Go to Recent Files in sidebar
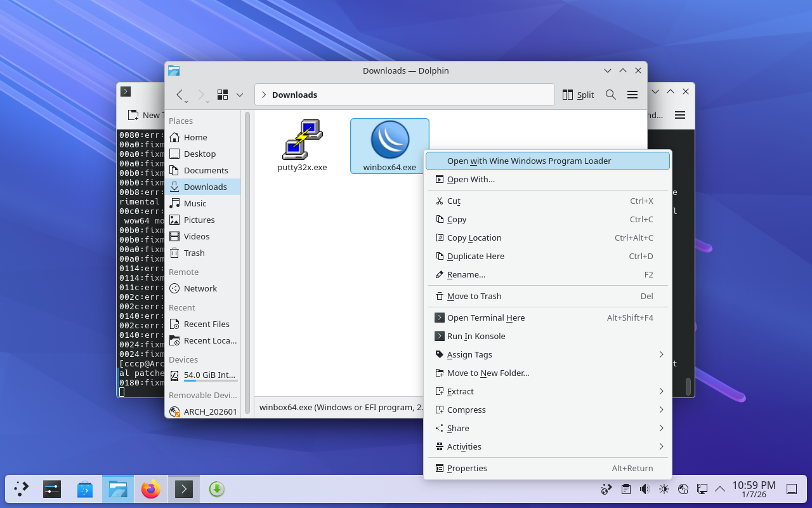 click(206, 324)
